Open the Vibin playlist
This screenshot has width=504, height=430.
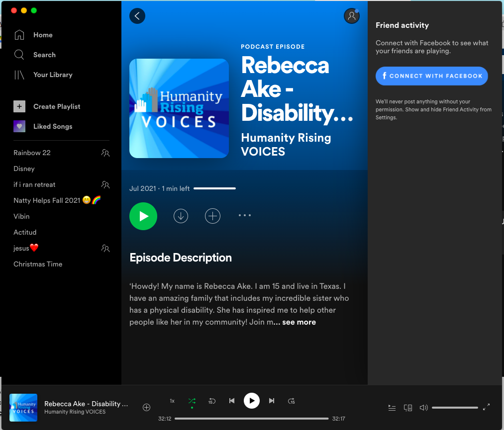pyautogui.click(x=21, y=216)
